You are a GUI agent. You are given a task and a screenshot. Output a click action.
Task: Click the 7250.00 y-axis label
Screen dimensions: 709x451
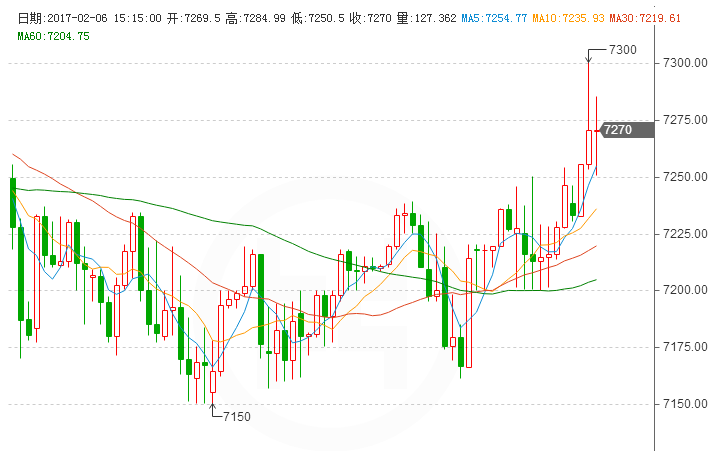(685, 177)
